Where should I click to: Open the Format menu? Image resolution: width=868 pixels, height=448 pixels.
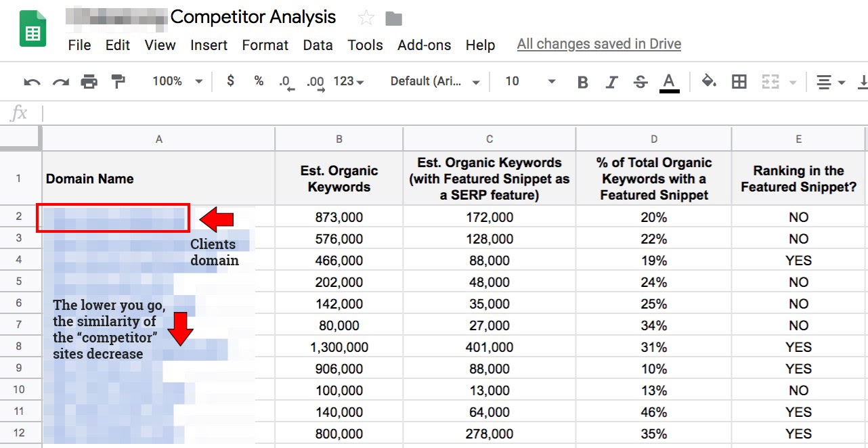click(x=265, y=45)
